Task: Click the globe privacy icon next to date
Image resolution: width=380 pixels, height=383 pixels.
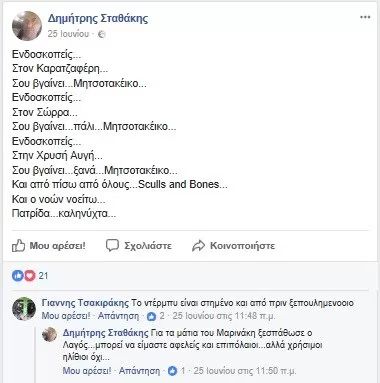Action: coord(102,34)
